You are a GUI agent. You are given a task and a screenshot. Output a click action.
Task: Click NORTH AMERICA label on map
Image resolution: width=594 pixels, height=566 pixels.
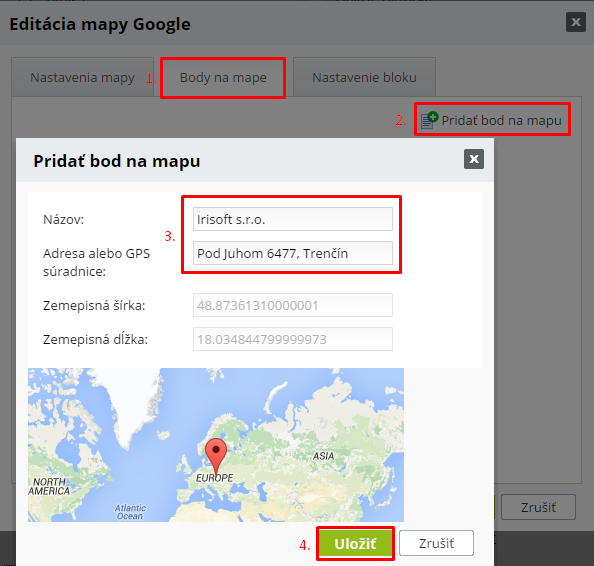click(x=49, y=486)
